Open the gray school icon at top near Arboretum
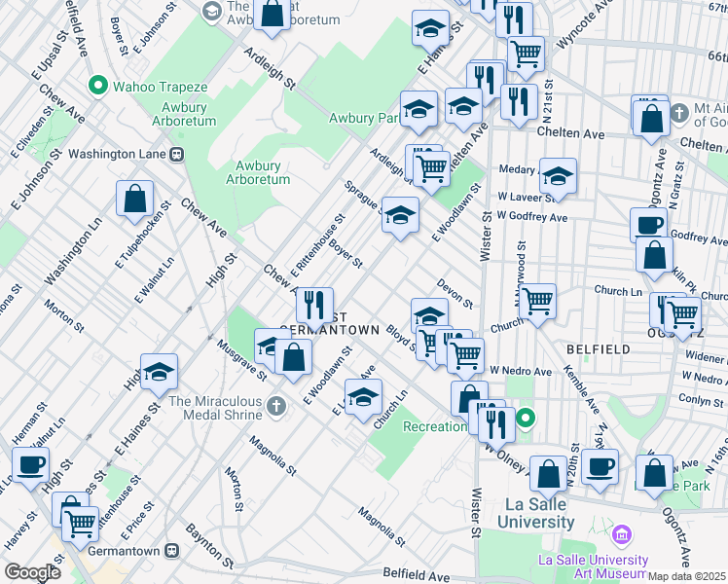Viewport: 728px width, 584px height. pos(212,12)
